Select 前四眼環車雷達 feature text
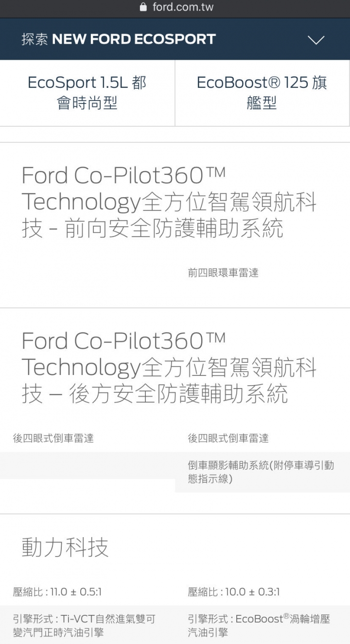350x644 pixels. pyautogui.click(x=223, y=273)
